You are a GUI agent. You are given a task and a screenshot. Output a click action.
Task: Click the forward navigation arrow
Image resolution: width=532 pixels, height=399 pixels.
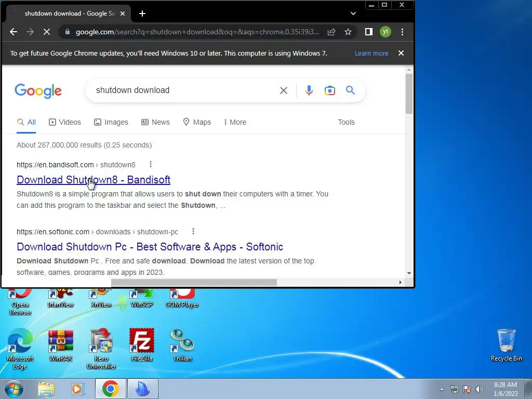click(x=30, y=32)
